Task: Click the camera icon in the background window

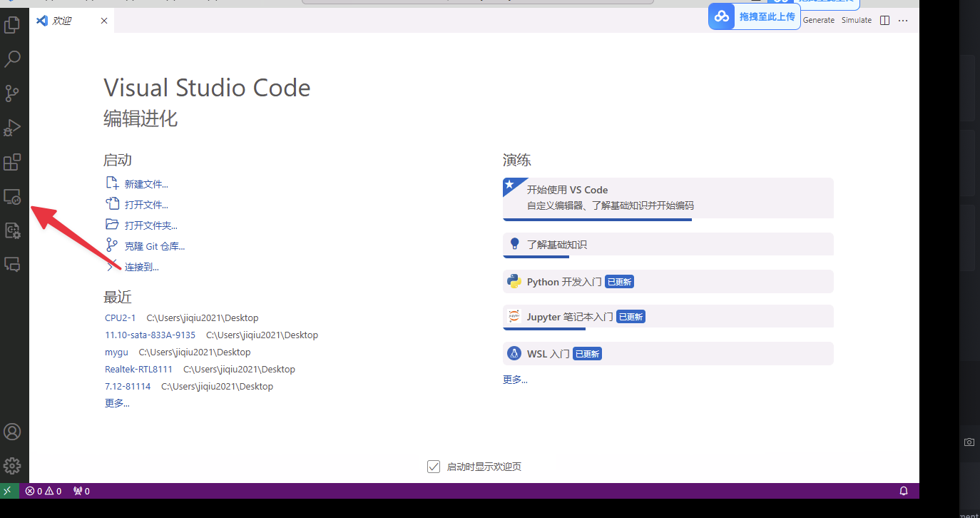Action: 969,442
